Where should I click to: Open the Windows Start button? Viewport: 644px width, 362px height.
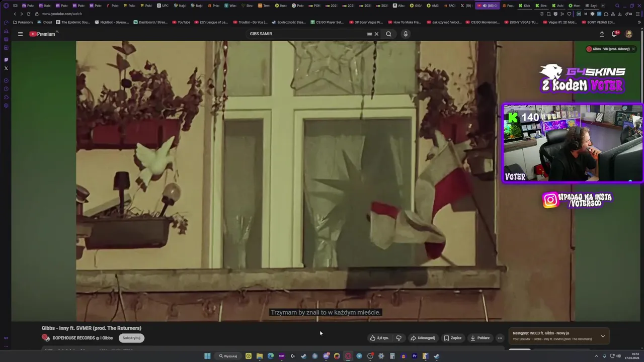click(x=207, y=356)
